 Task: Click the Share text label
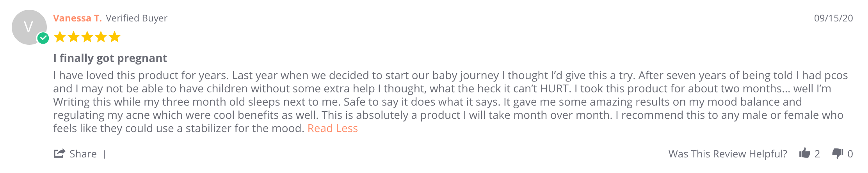[83, 154]
